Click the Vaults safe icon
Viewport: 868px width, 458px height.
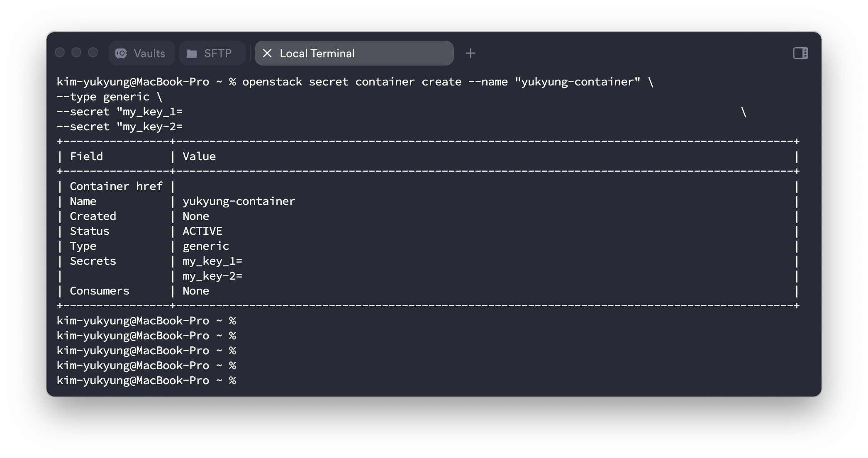click(121, 54)
